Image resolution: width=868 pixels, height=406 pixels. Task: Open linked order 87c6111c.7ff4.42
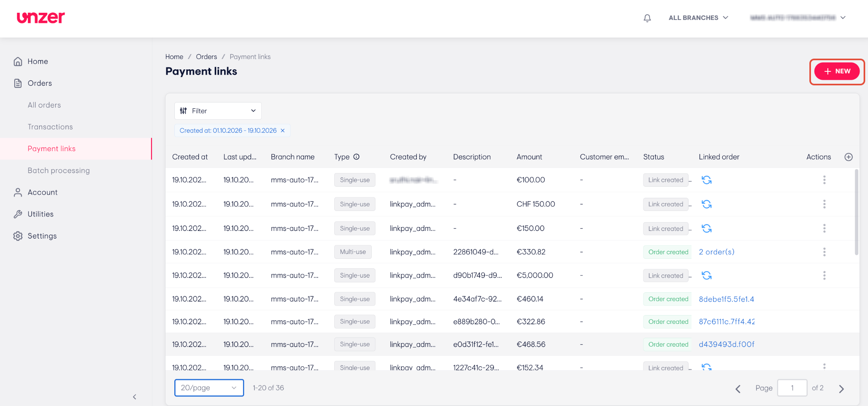click(727, 322)
